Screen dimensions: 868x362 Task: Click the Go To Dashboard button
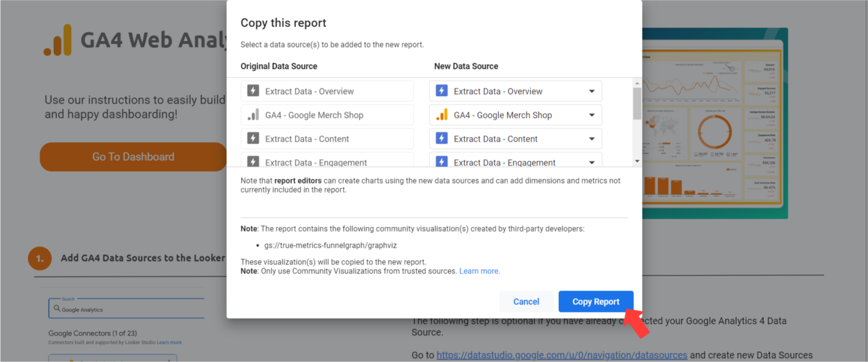(x=133, y=157)
